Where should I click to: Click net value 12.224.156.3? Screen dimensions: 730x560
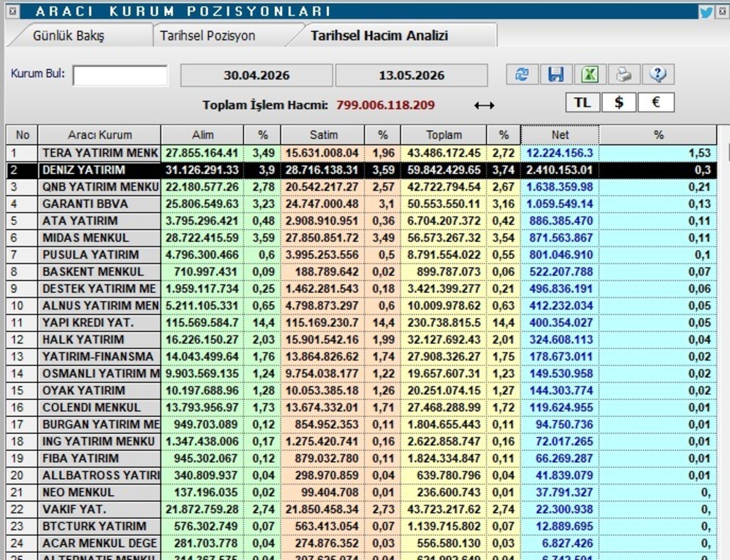[x=560, y=153]
